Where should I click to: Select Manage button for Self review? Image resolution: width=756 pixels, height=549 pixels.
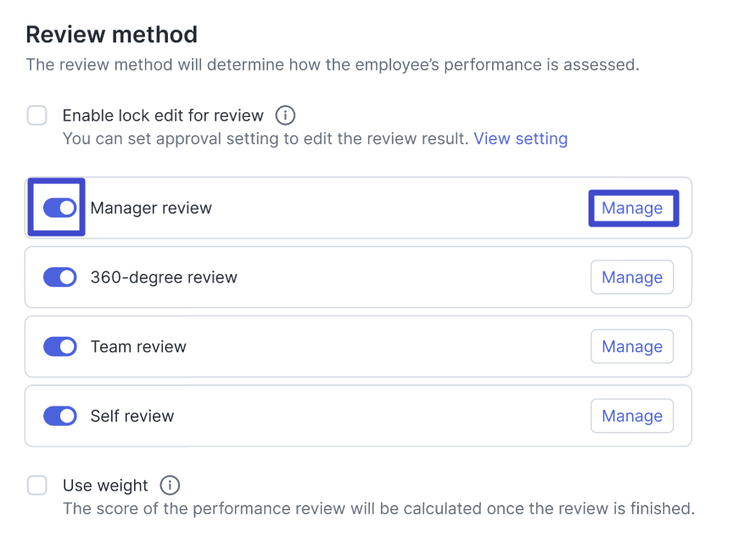click(631, 416)
